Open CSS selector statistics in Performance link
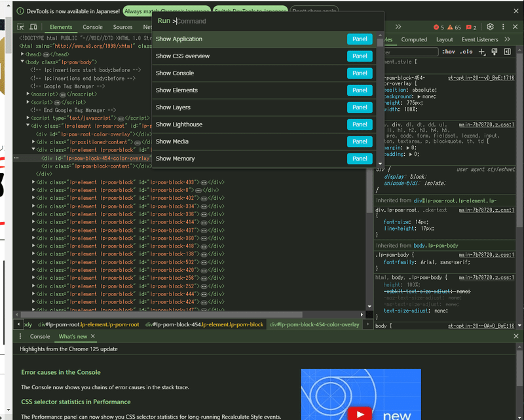 [76, 402]
